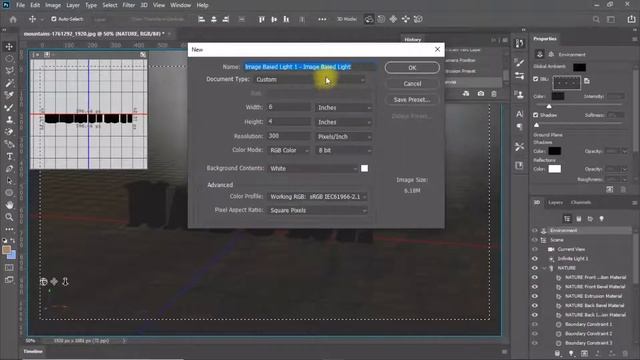Open the Edit Toolbar three-dots button

9,229
